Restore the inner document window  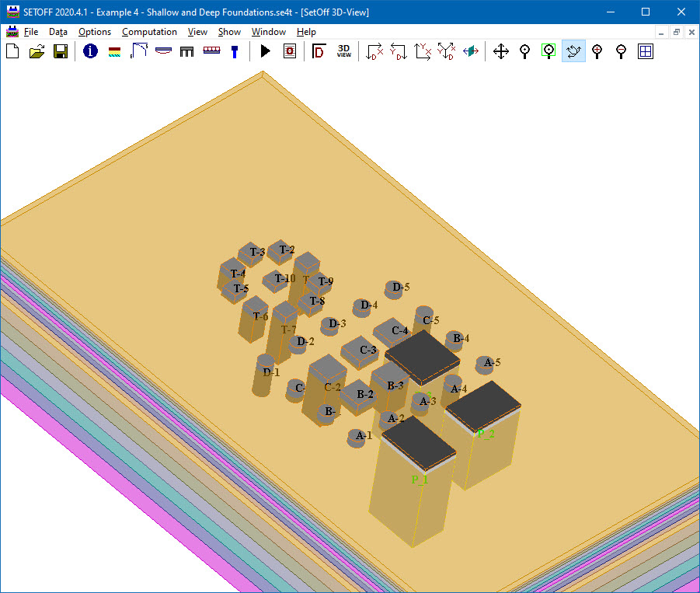[x=676, y=32]
